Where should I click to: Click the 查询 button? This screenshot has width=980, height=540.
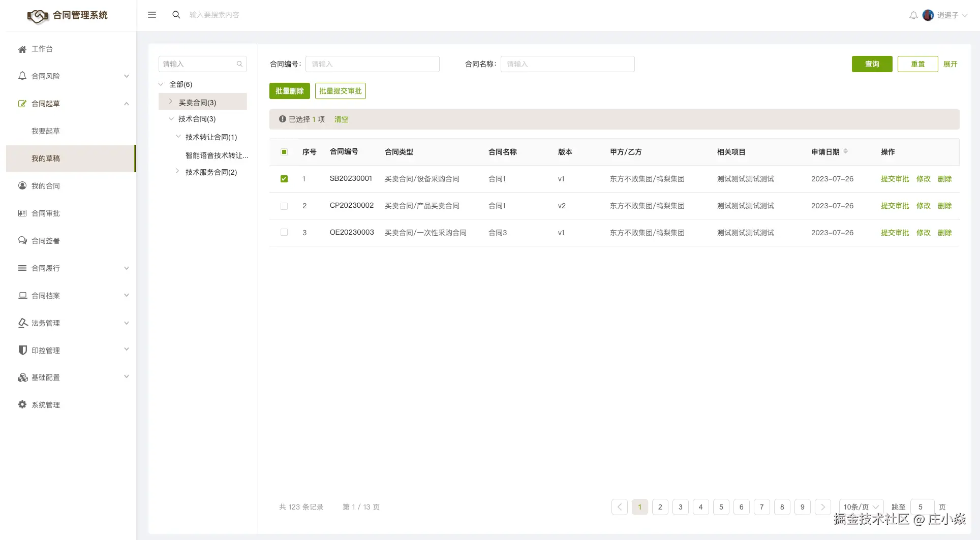coord(872,64)
